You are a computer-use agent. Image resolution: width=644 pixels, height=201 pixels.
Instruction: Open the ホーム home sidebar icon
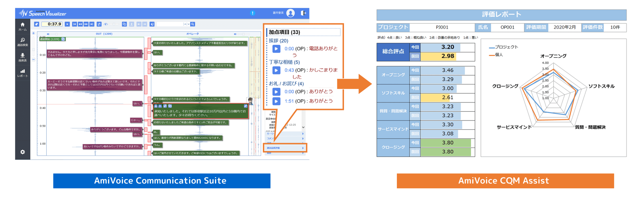click(23, 26)
